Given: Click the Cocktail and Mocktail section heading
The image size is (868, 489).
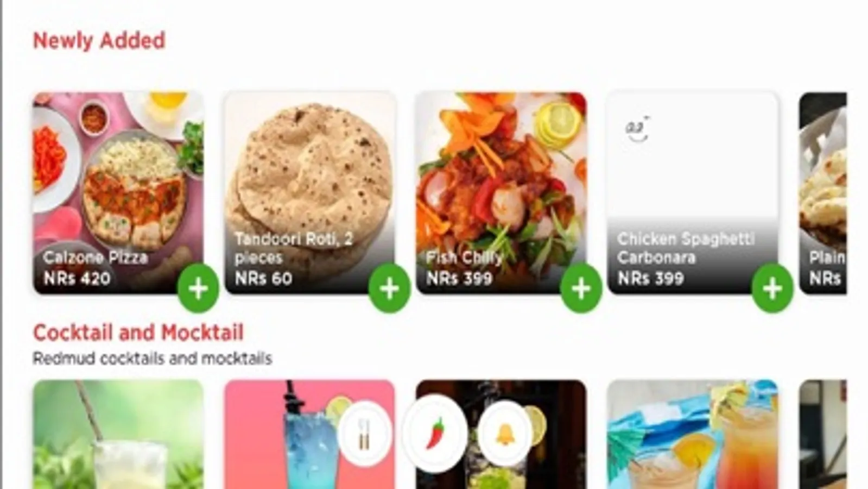Looking at the screenshot, I should pos(138,333).
